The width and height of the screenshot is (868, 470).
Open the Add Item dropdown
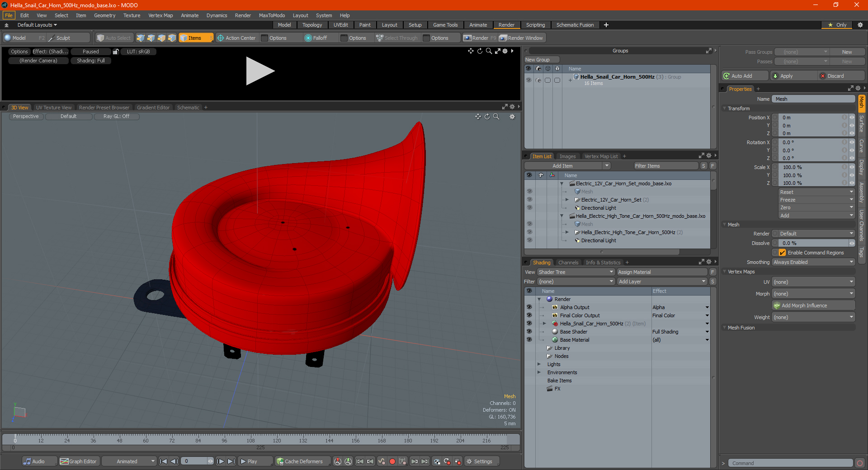568,166
